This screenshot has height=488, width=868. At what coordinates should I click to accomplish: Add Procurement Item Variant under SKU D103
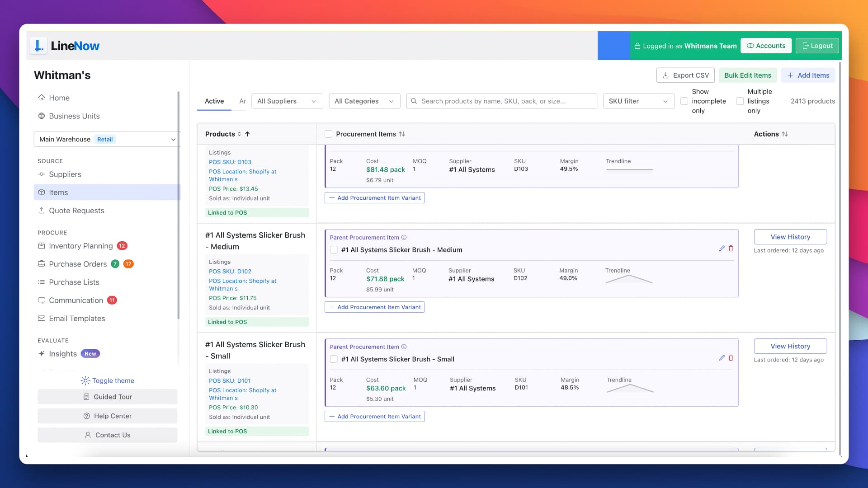(x=374, y=198)
